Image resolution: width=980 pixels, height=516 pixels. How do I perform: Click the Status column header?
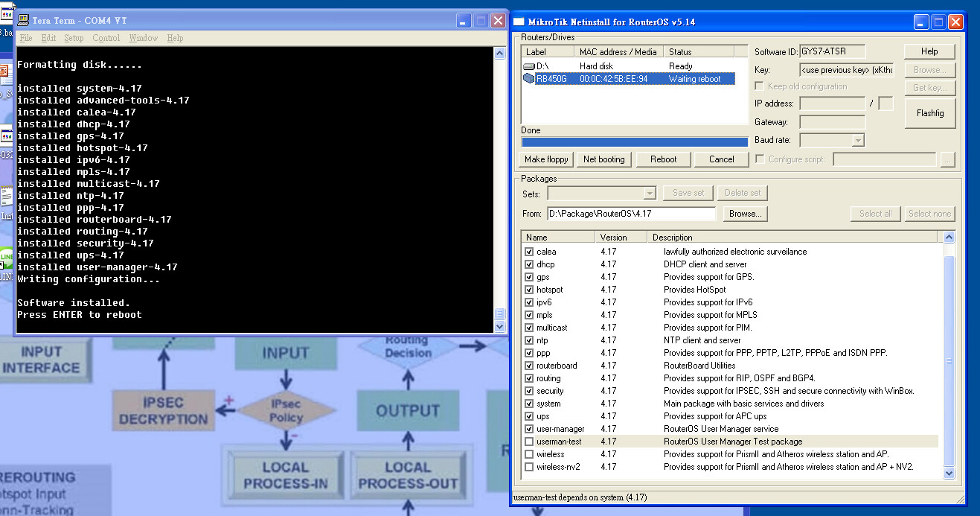pyautogui.click(x=699, y=52)
